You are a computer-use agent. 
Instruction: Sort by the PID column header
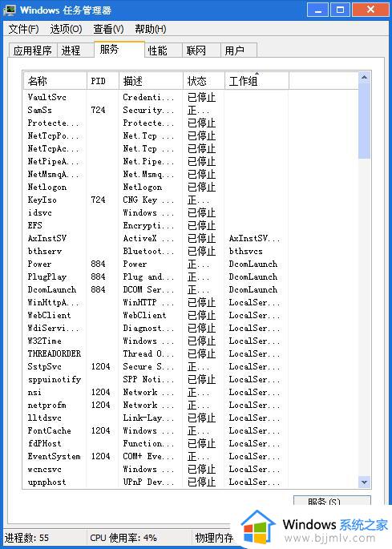(103, 81)
